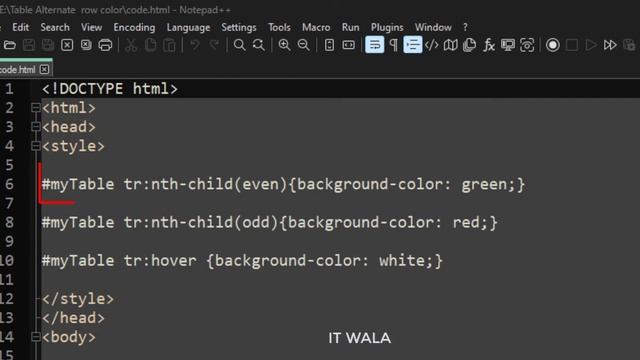Screen dimensions: 640x360
Task: Collapse the style block fold marker
Action: (x=36, y=146)
